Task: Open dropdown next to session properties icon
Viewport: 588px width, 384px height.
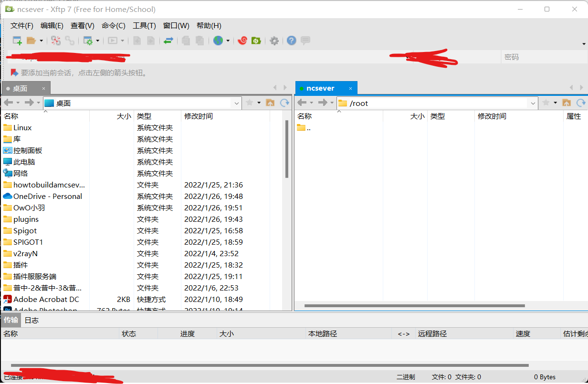Action: pos(98,41)
